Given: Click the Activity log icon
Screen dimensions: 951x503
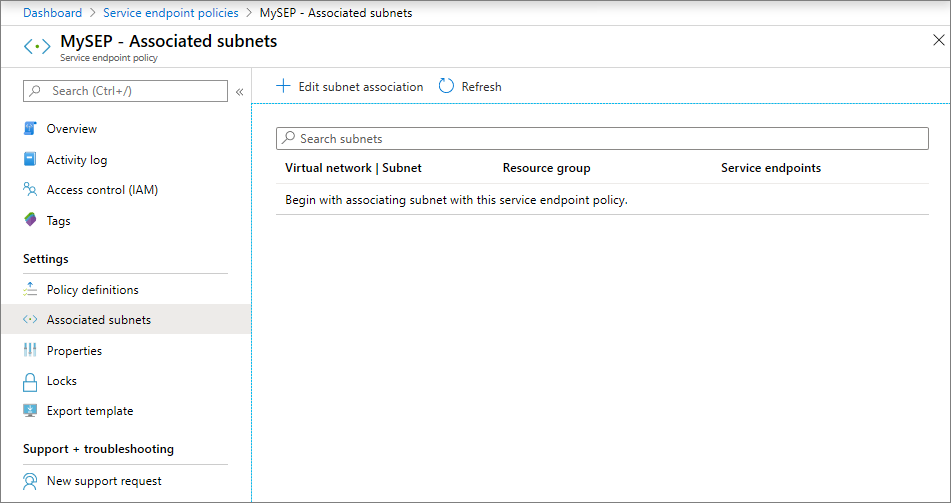Looking at the screenshot, I should (x=30, y=160).
